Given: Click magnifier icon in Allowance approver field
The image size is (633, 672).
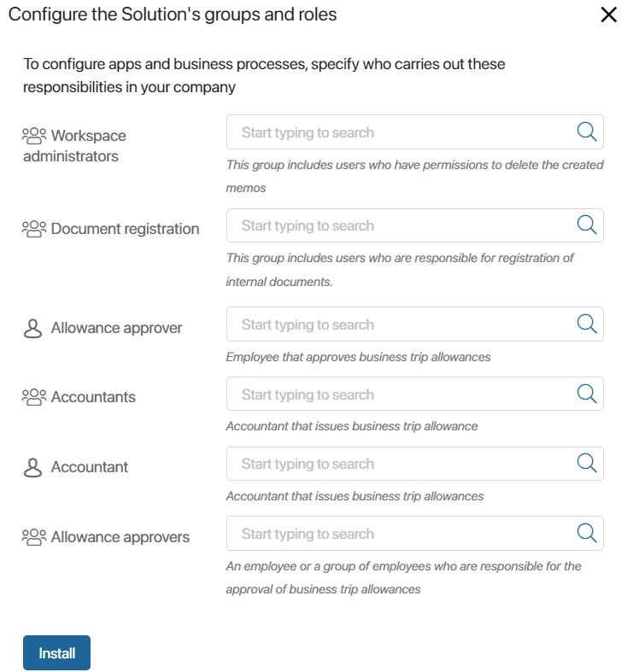Looking at the screenshot, I should 587,324.
